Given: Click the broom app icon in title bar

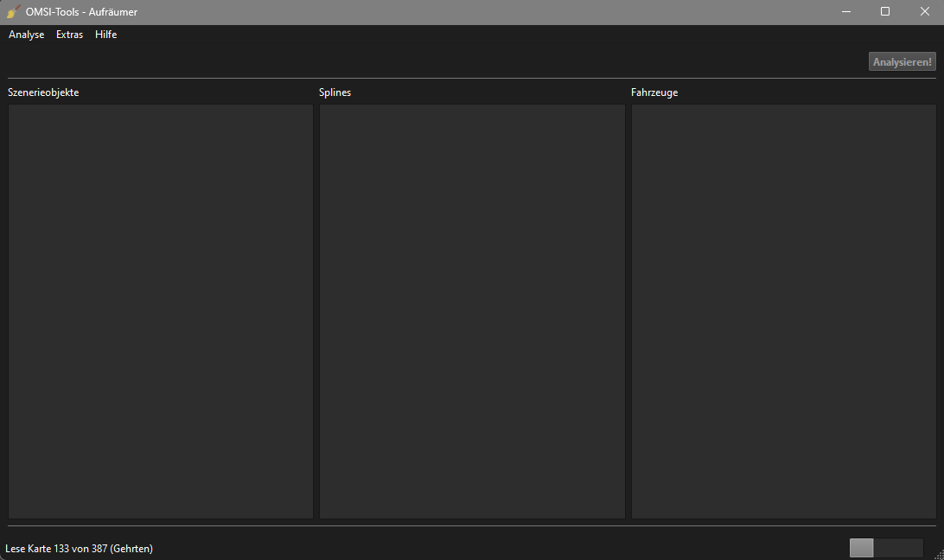Looking at the screenshot, I should (x=13, y=12).
